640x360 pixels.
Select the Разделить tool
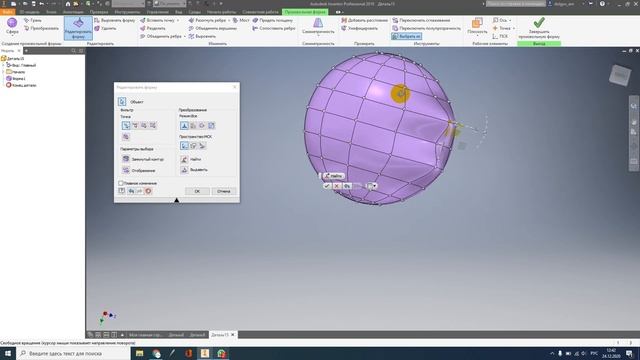(x=153, y=28)
